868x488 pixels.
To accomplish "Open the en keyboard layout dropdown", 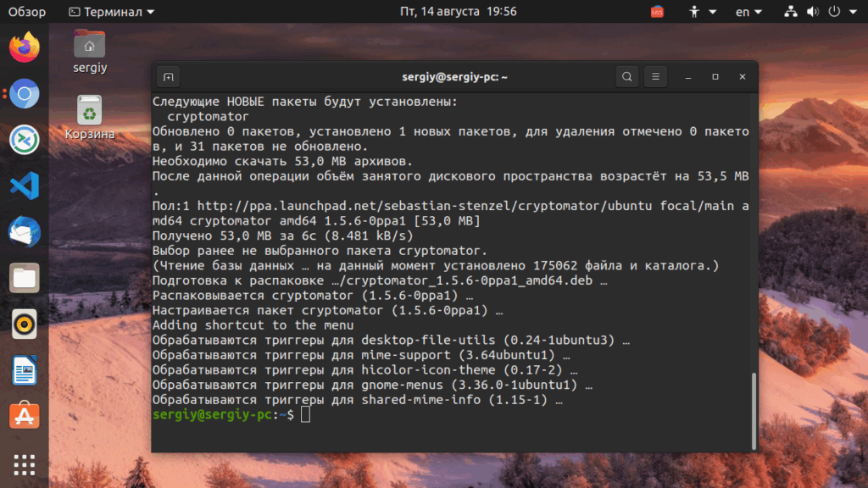I will point(748,12).
